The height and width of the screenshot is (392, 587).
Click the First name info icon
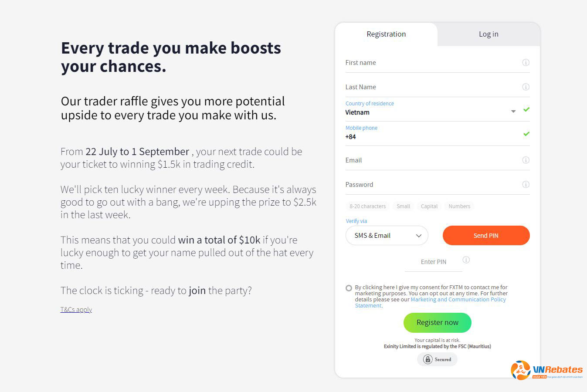[526, 62]
